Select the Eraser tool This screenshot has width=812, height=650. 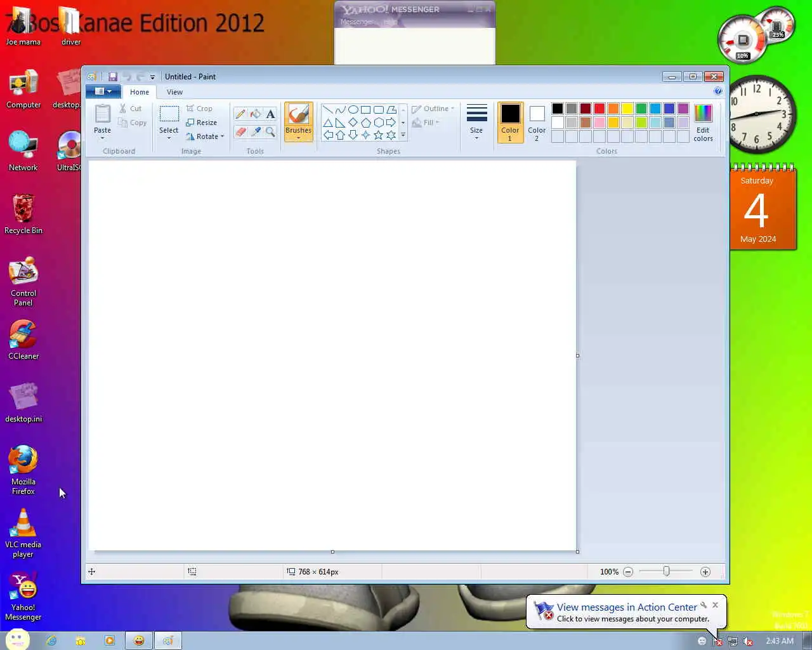pyautogui.click(x=240, y=132)
